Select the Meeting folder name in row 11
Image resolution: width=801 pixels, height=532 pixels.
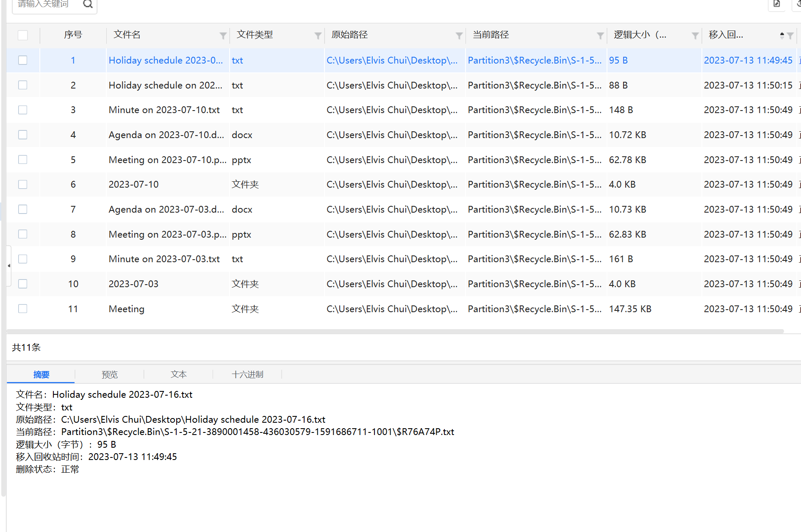click(126, 309)
